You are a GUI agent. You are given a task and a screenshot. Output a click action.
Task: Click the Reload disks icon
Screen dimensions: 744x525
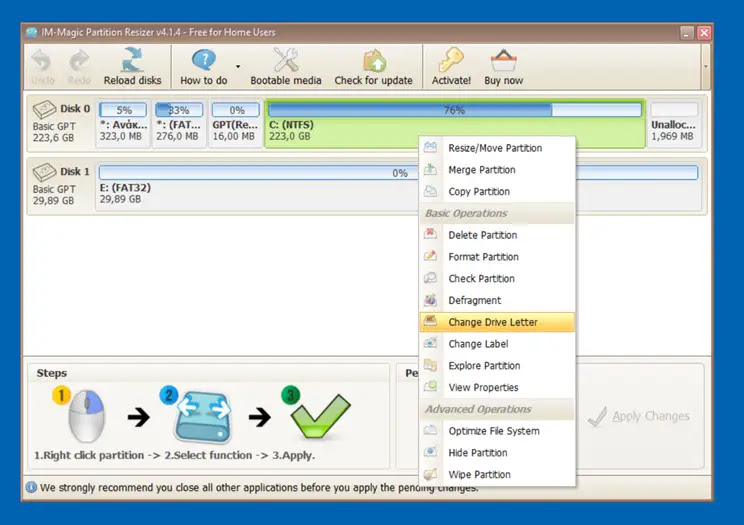132,60
